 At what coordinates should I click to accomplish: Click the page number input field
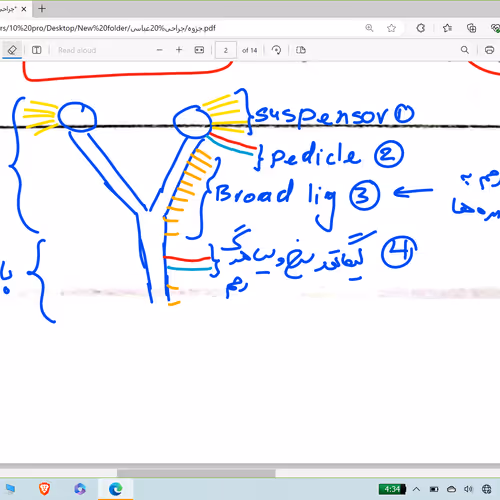click(x=226, y=50)
